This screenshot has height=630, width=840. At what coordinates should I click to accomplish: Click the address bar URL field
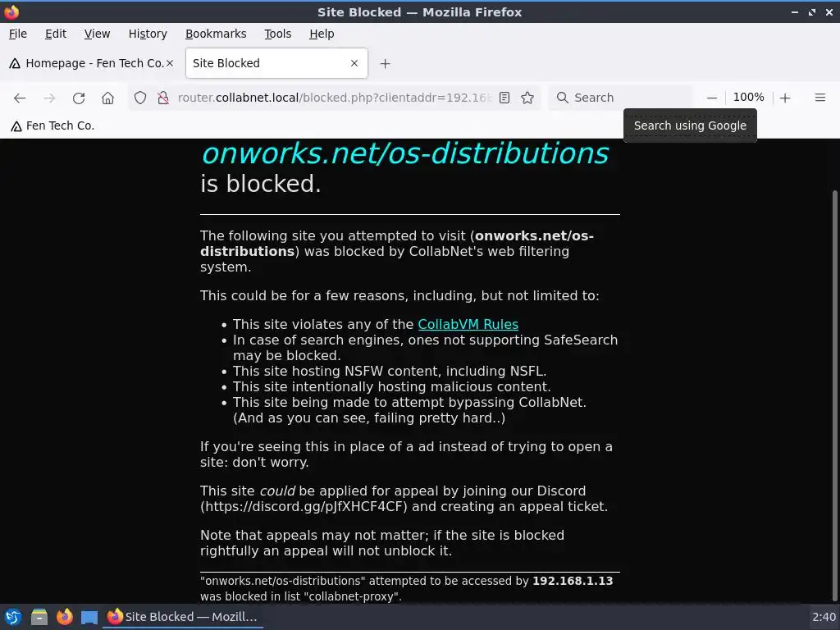coord(335,98)
